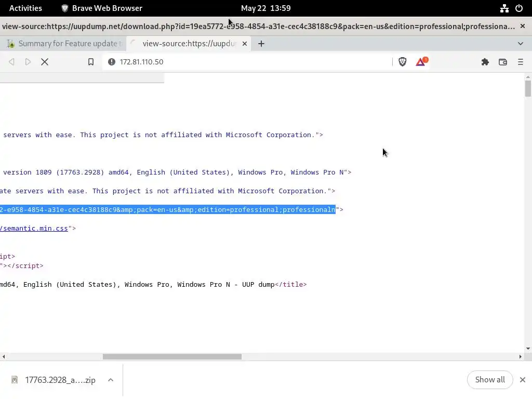Click the horizontal scrollbar thumb

pos(172,356)
